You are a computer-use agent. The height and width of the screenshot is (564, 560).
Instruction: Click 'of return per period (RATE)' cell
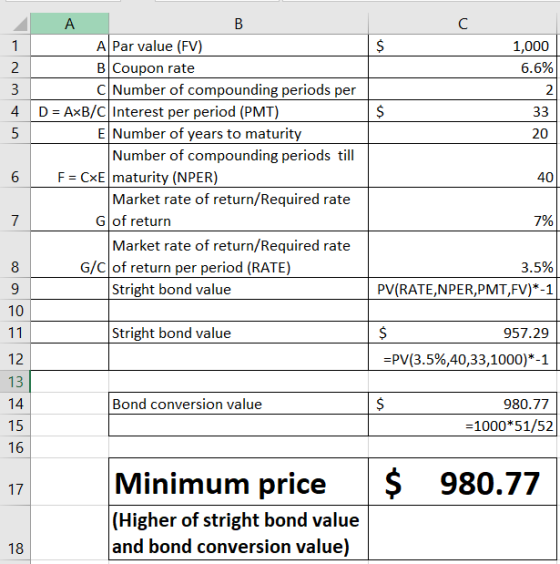pyautogui.click(x=238, y=255)
